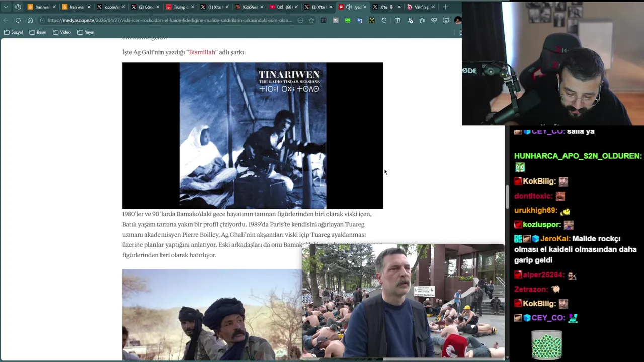
Task: Open the browser workspaces icon
Action: (18, 7)
